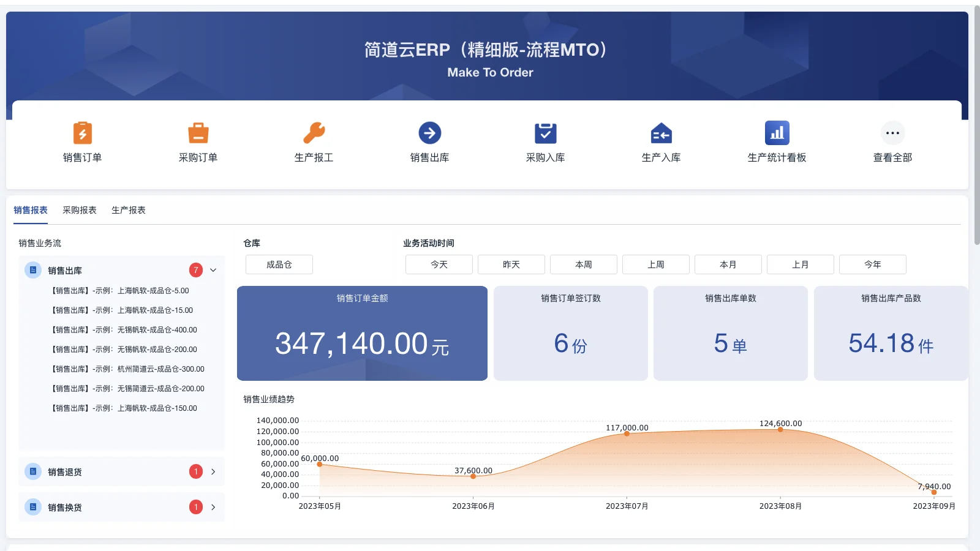The image size is (980, 551).
Task: Click the 124,600.00 data point on the trend chart
Action: tap(780, 430)
